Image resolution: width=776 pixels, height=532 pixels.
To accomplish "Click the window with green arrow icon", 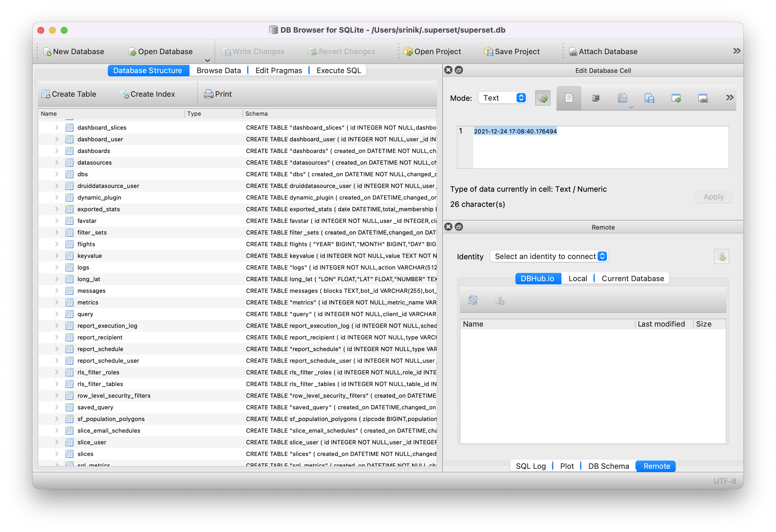I will point(676,98).
